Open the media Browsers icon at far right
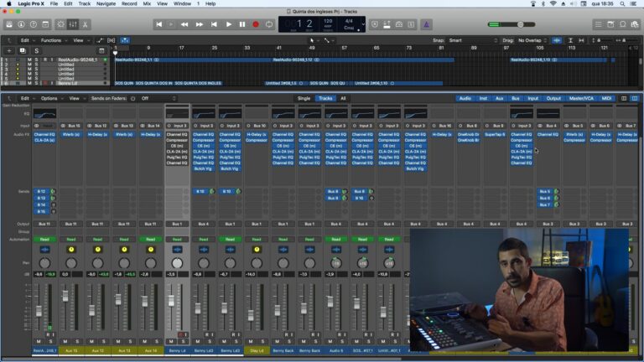The height and width of the screenshot is (362, 644). coord(635,24)
